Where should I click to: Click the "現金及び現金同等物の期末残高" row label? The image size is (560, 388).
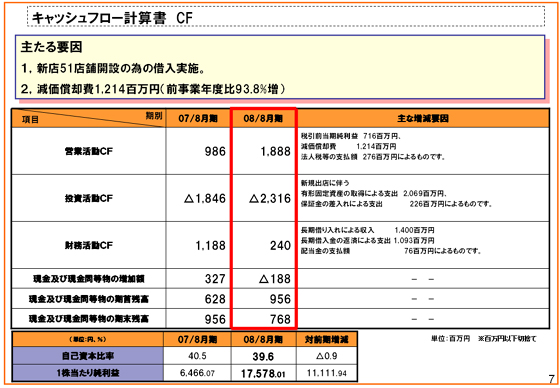[89, 319]
